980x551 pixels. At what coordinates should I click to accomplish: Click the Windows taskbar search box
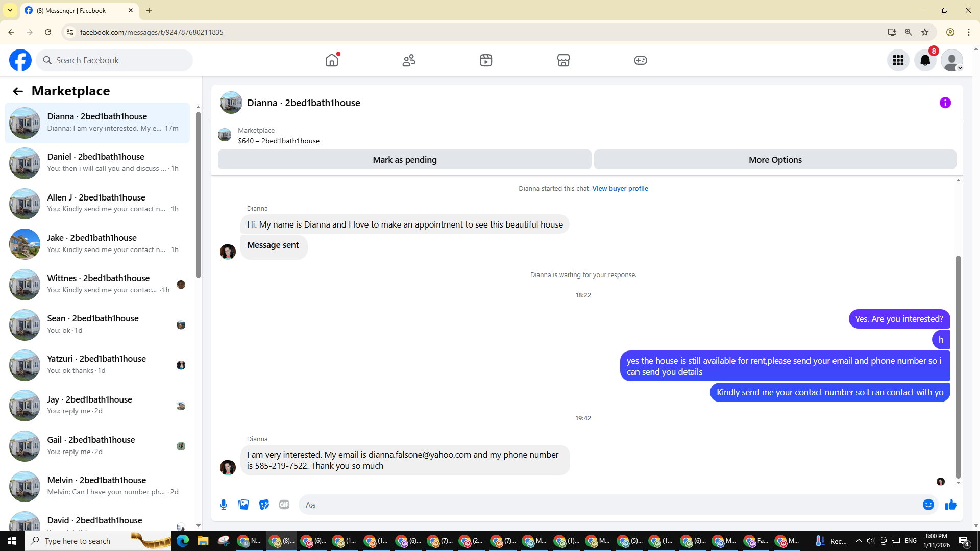[98, 541]
